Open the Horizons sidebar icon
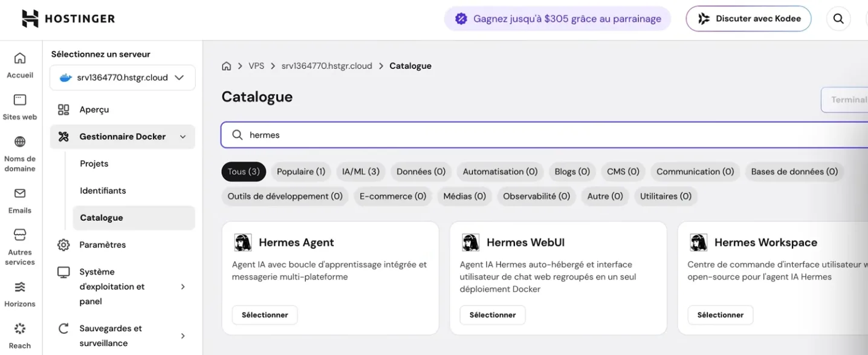This screenshot has height=355, width=868. pyautogui.click(x=20, y=287)
